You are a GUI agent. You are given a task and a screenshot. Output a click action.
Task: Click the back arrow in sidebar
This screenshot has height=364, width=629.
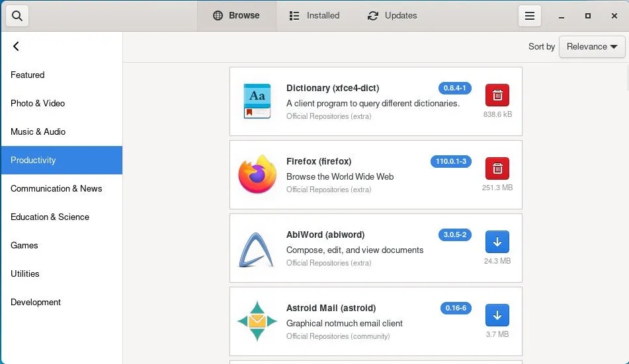[x=16, y=46]
